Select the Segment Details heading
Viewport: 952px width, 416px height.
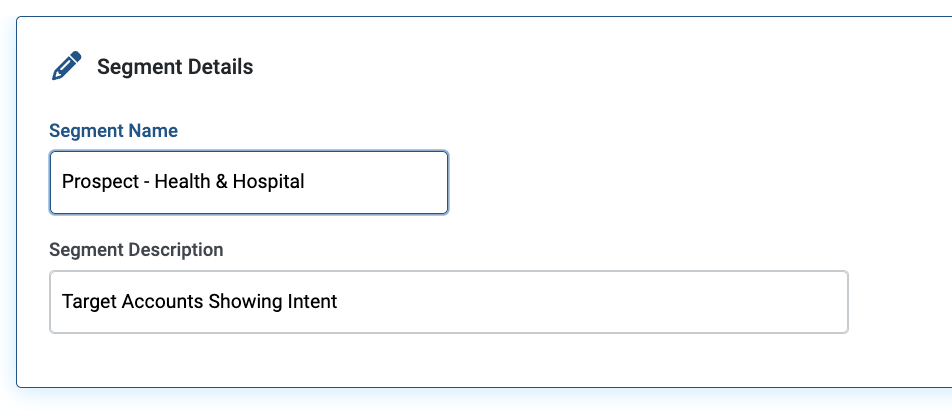tap(175, 67)
